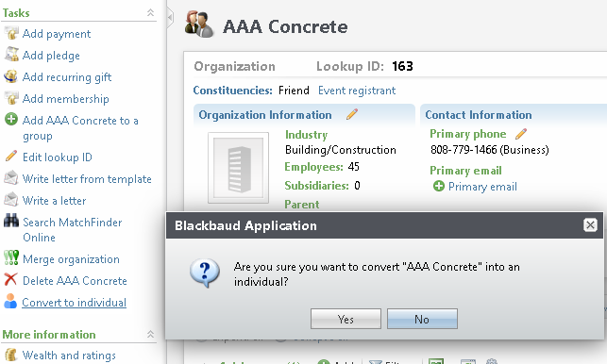
Task: Click the Friend constituency text
Action: [x=294, y=91]
